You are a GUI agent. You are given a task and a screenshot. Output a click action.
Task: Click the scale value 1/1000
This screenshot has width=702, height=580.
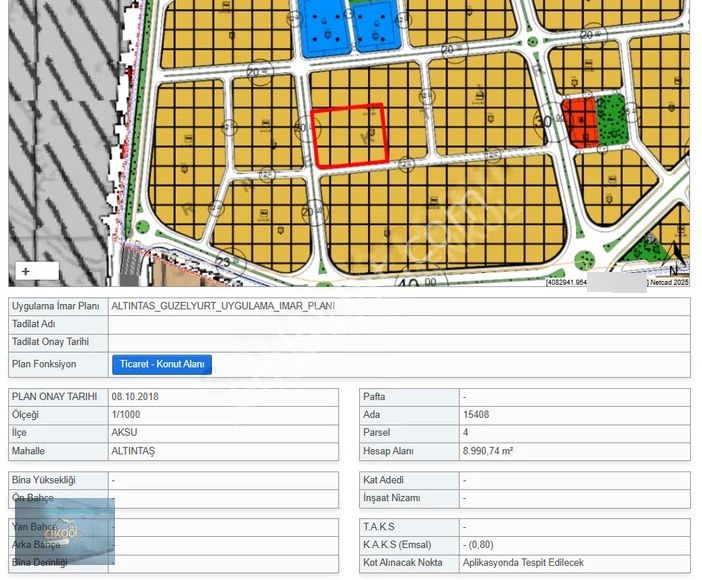(130, 415)
